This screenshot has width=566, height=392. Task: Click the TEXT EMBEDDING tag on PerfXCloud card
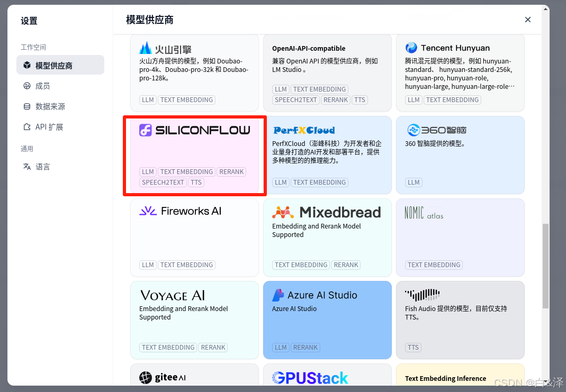(319, 183)
